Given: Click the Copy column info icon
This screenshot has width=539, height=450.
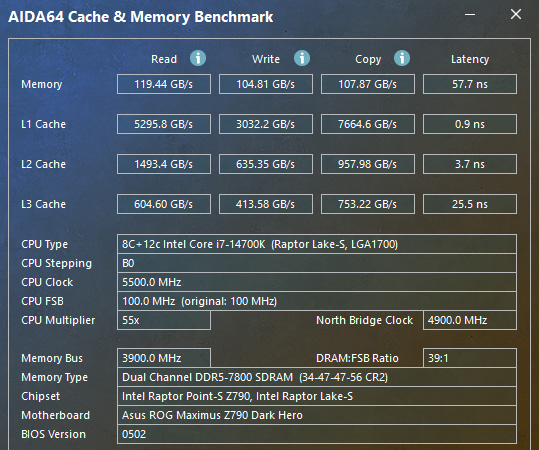Looking at the screenshot, I should (402, 58).
